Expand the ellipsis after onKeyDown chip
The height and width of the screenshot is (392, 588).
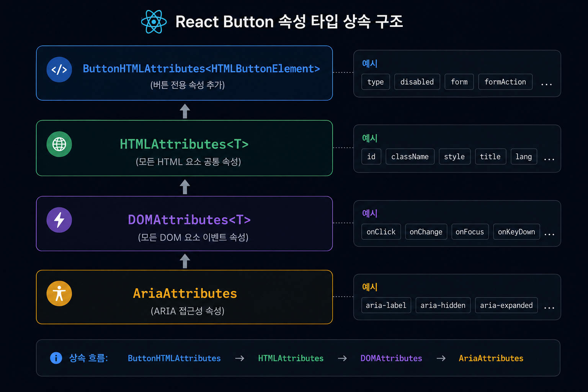tap(549, 234)
